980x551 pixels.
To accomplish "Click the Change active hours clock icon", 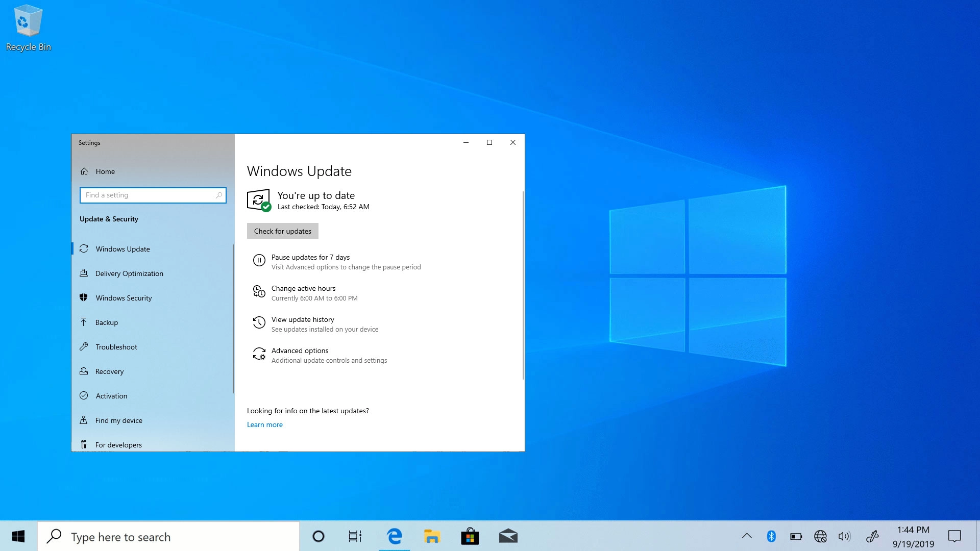I will [259, 291].
